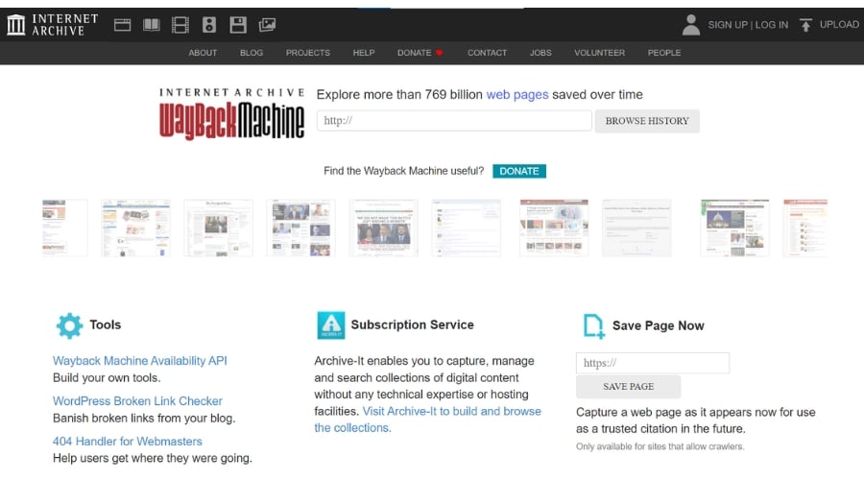This screenshot has width=864, height=504.
Task: Open the second archived site thumbnail
Action: [136, 228]
